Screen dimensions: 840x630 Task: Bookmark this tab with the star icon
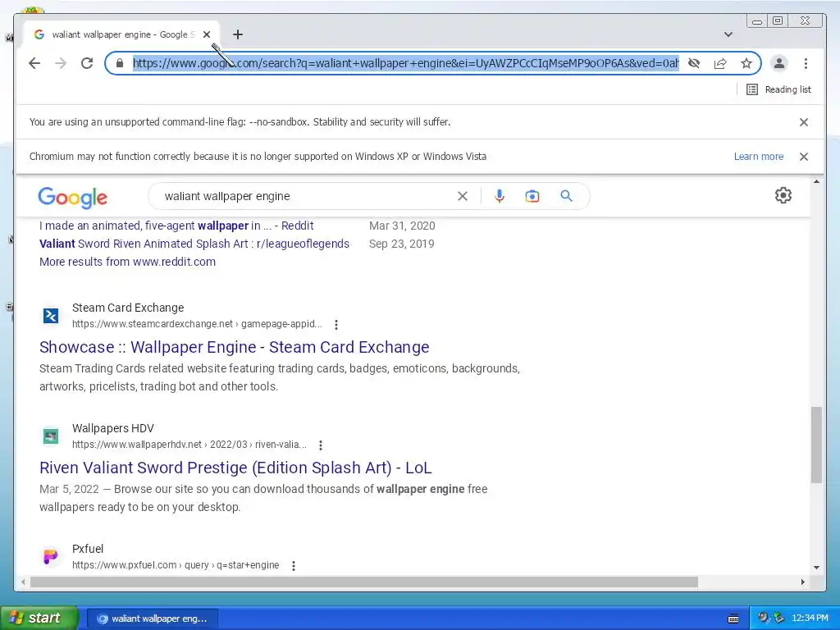pos(746,63)
